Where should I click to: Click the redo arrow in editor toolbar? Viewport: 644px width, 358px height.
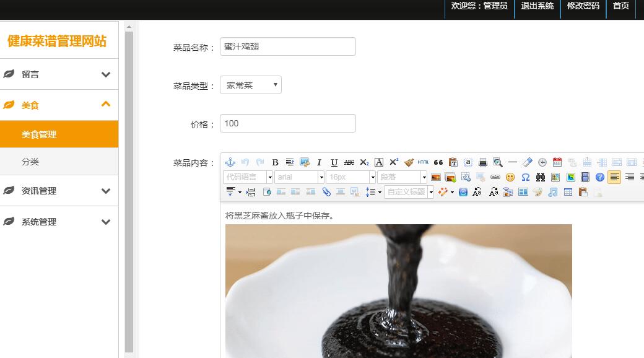tap(260, 162)
